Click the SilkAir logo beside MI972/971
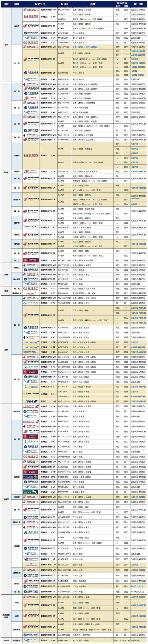 [x=31, y=491]
